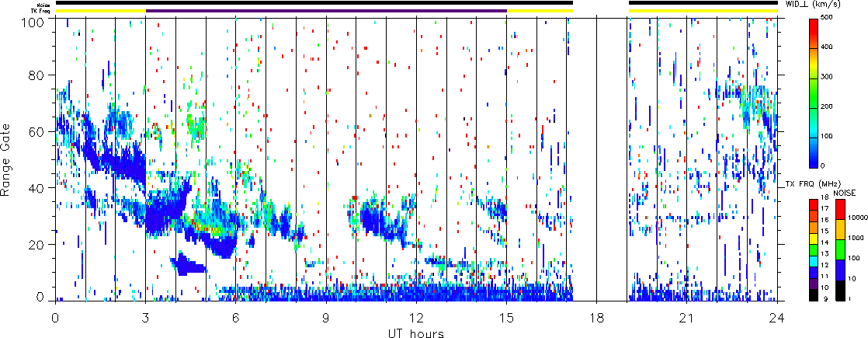
Task: Click the "TX FRQ (MHz)" legend title
Action: (813, 184)
